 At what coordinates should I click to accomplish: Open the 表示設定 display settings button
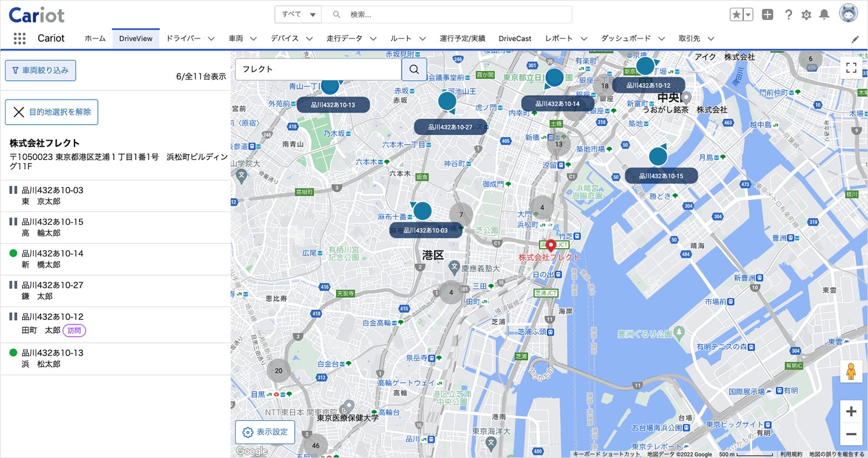pyautogui.click(x=265, y=432)
